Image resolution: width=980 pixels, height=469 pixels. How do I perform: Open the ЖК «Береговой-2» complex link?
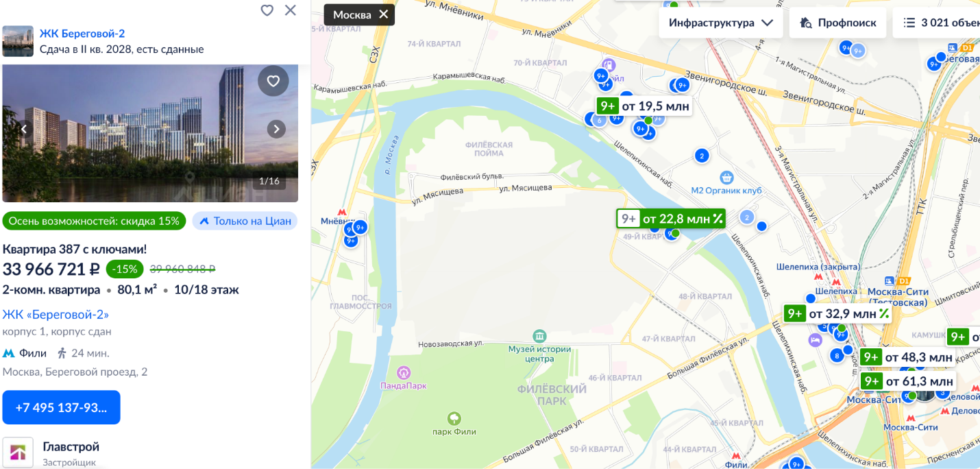pos(56,314)
